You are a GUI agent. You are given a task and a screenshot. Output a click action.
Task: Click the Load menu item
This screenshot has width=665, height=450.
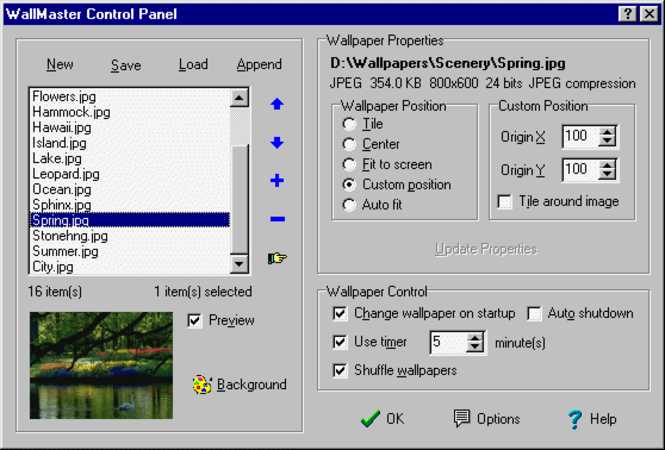coord(193,65)
